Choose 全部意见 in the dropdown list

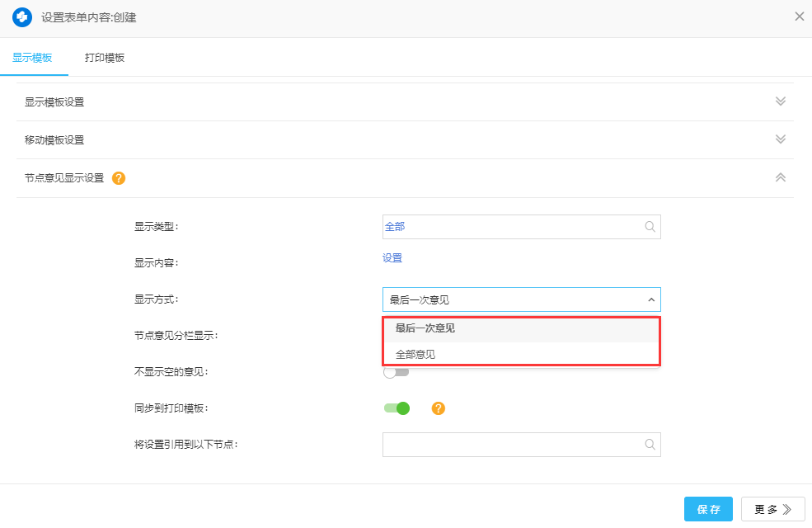pos(415,355)
